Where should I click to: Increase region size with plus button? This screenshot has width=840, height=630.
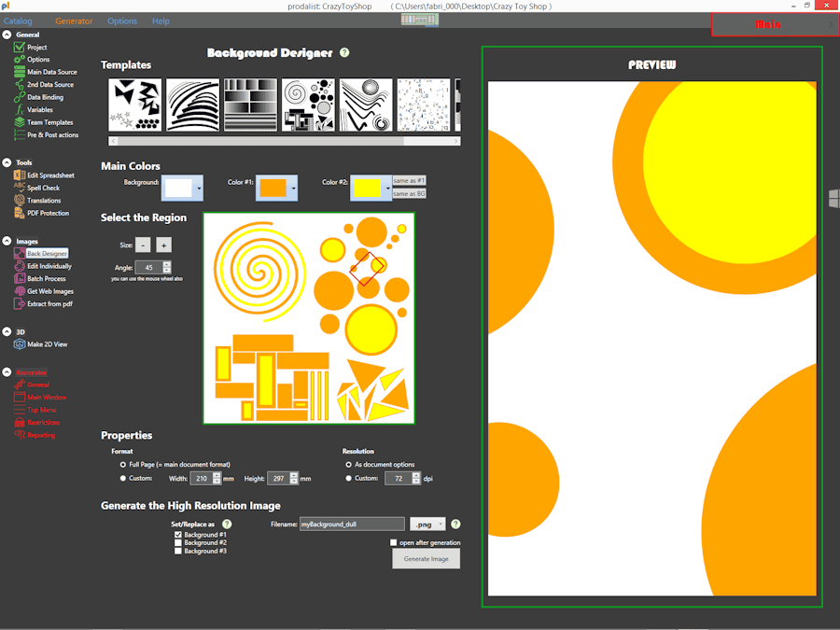(x=164, y=245)
